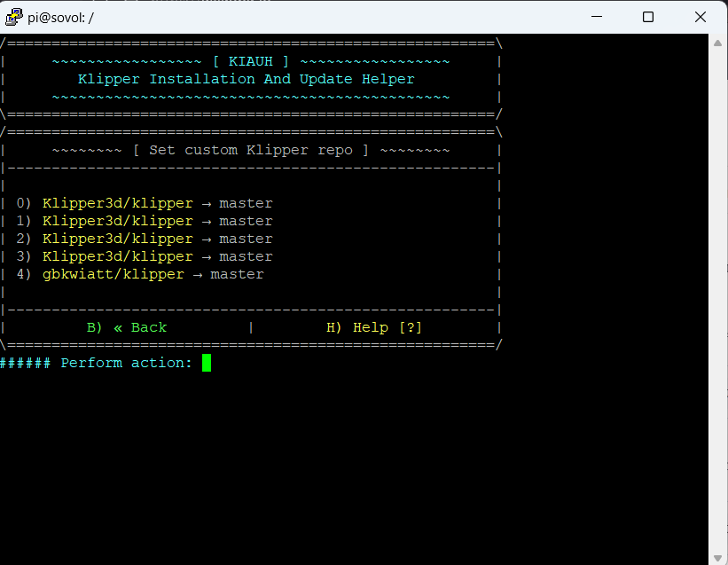Click option 1) Klipper3d/klipper master

[145, 221]
